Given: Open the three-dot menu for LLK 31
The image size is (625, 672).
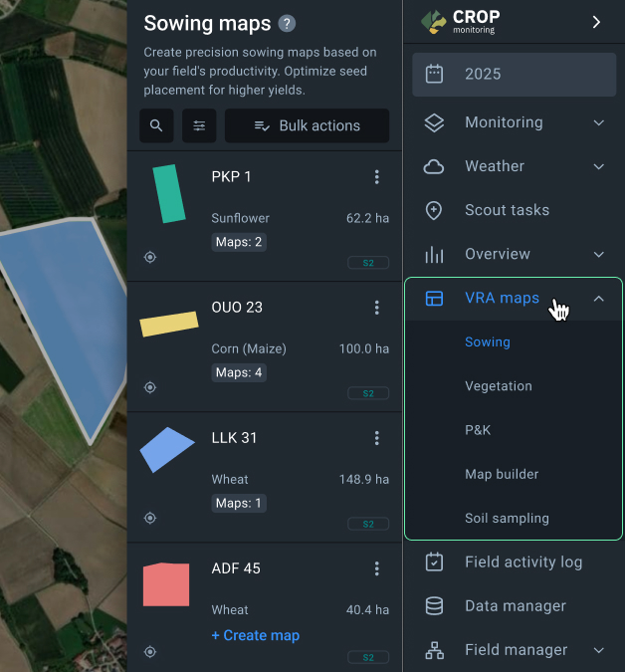Looking at the screenshot, I should point(377,438).
